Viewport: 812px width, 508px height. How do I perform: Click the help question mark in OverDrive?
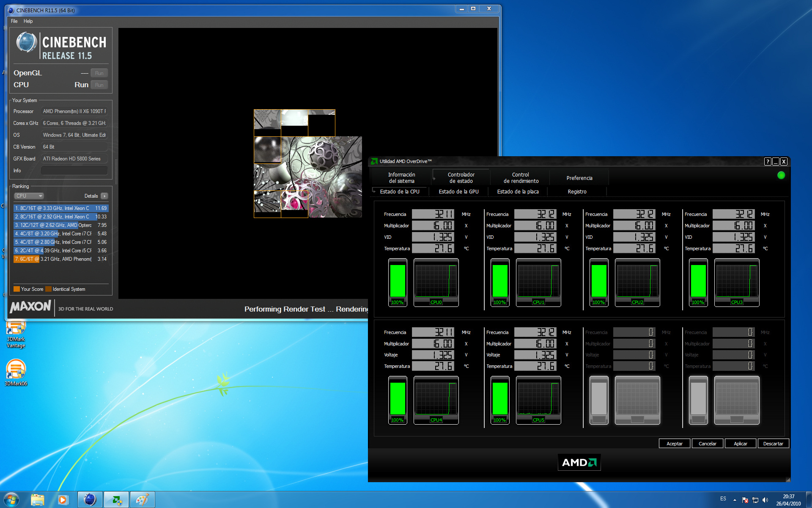[x=768, y=161]
